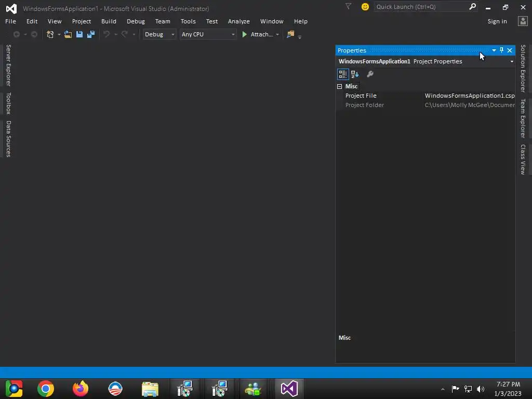Click the feedback smiley face icon
The image size is (532, 399).
pos(365,7)
